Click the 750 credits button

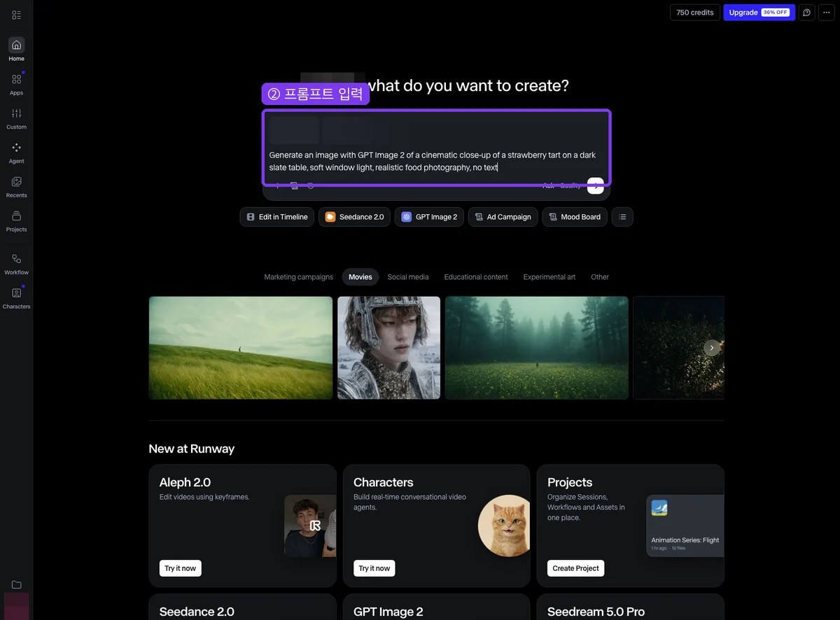[695, 13]
